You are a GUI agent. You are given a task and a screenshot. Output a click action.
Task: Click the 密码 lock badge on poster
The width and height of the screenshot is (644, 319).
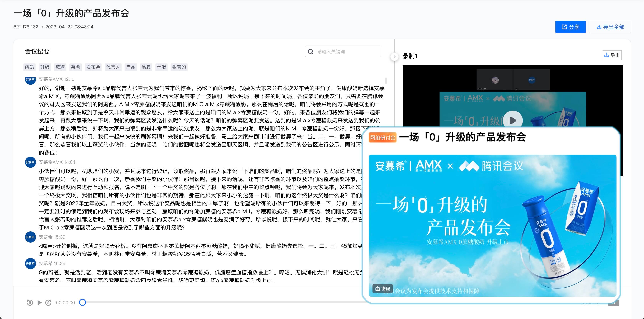tap(382, 288)
